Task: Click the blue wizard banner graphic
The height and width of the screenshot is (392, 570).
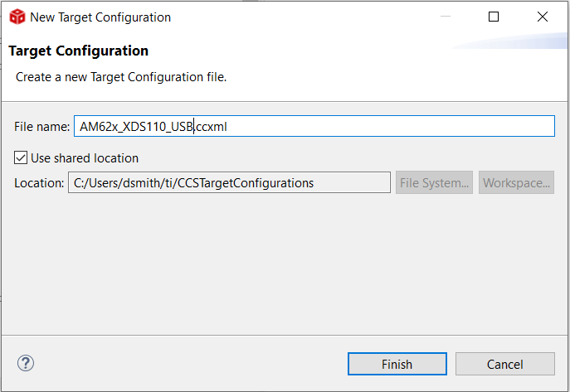Action: coord(509,41)
